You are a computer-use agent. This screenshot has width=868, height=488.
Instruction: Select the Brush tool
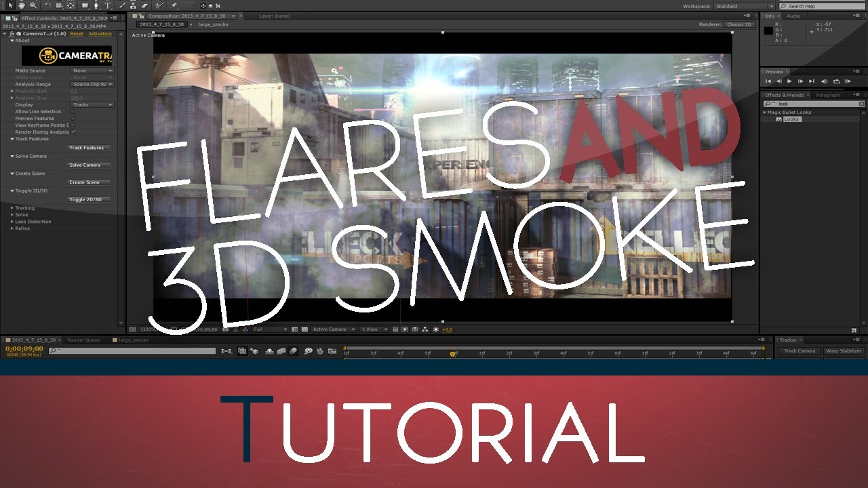(x=123, y=5)
